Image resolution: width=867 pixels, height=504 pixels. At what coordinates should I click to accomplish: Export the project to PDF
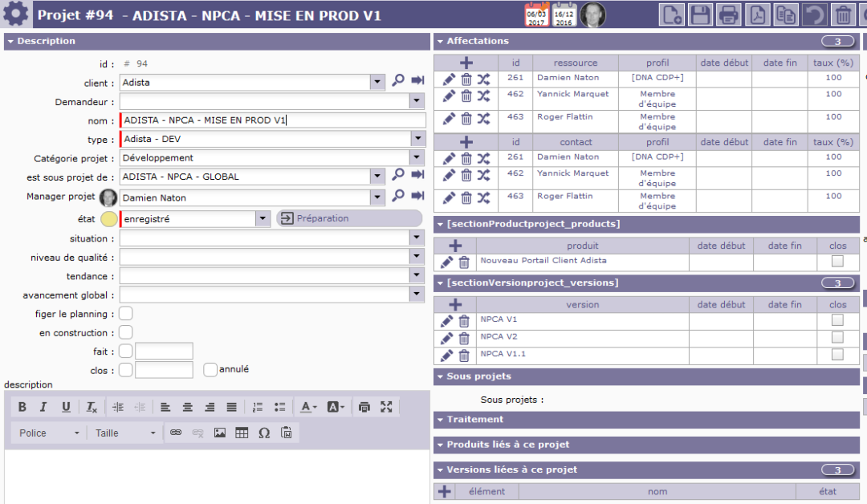click(x=757, y=14)
